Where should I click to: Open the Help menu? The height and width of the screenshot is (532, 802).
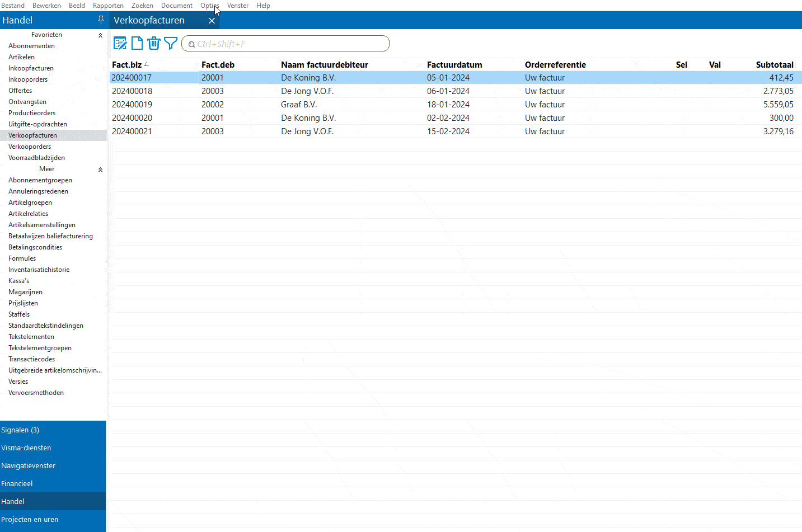pos(263,6)
